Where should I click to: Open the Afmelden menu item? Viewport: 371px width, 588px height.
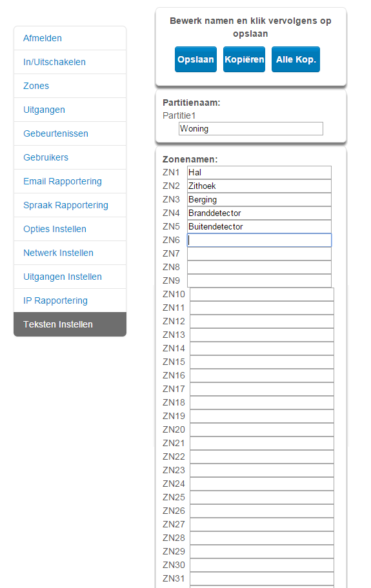70,38
